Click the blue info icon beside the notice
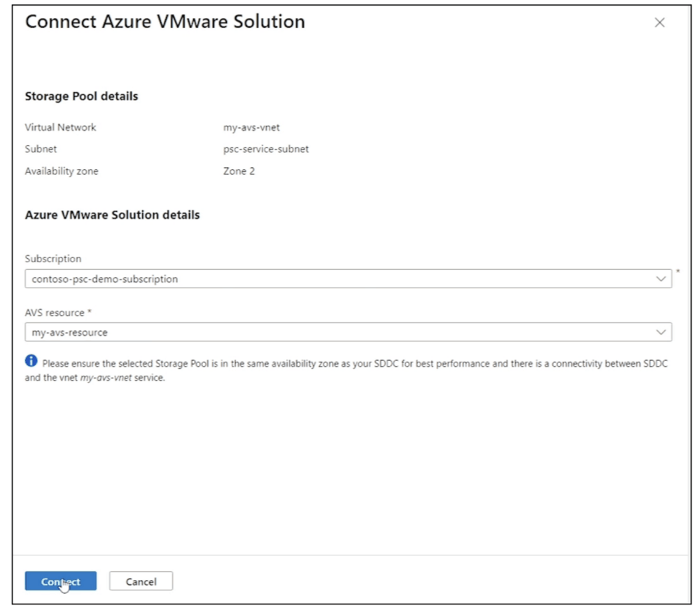This screenshot has height=610, width=700. coord(31,361)
